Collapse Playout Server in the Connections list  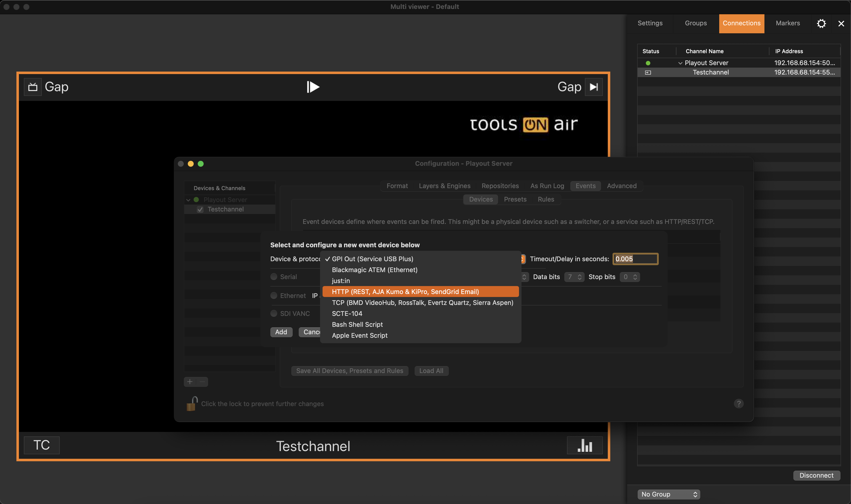tap(680, 63)
